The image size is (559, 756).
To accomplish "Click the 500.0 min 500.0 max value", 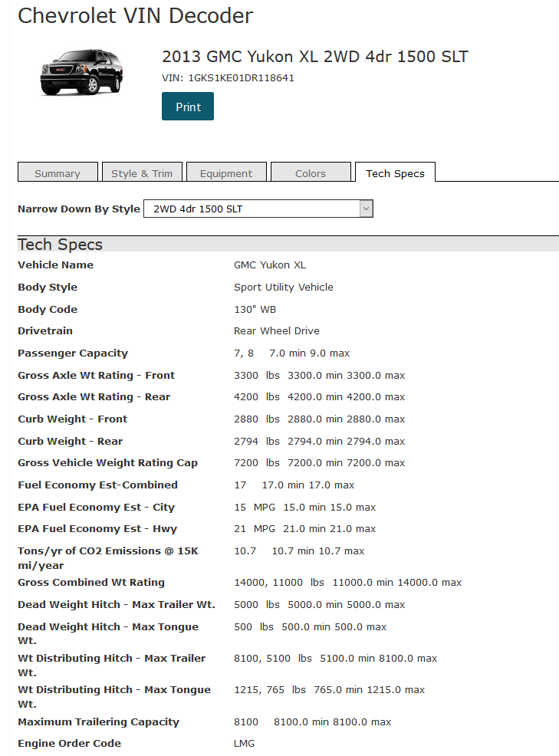I will (x=334, y=626).
